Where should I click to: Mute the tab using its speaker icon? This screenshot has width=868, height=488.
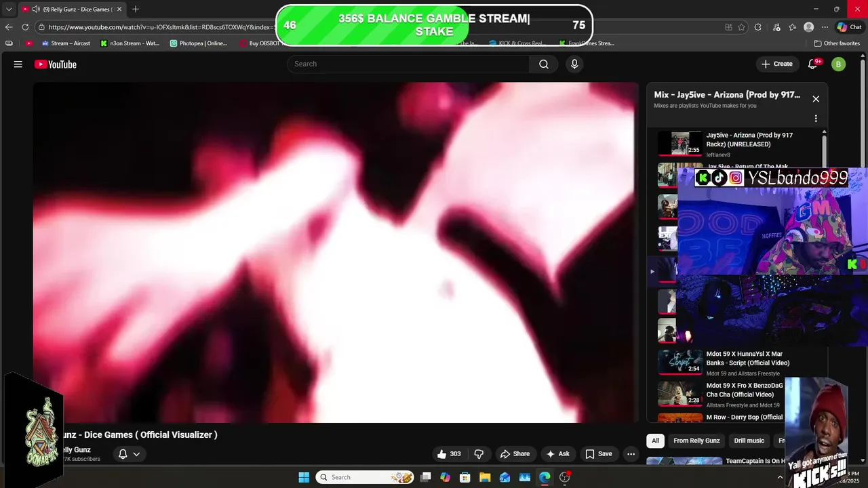coord(35,9)
